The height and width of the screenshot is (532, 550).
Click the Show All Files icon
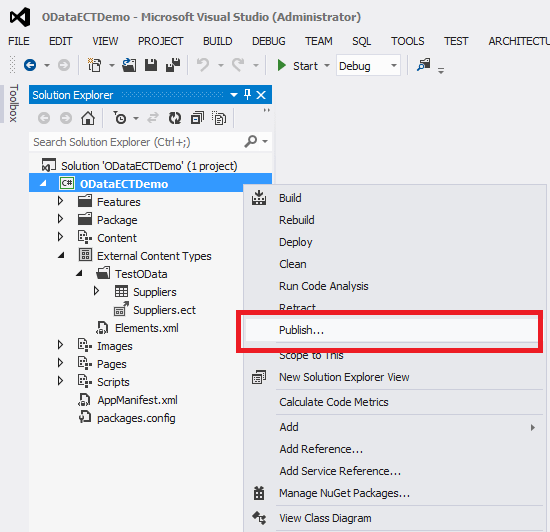click(219, 118)
